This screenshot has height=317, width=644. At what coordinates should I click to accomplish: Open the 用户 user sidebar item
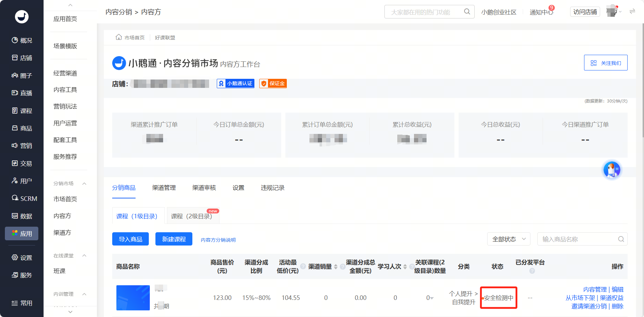pos(22,181)
